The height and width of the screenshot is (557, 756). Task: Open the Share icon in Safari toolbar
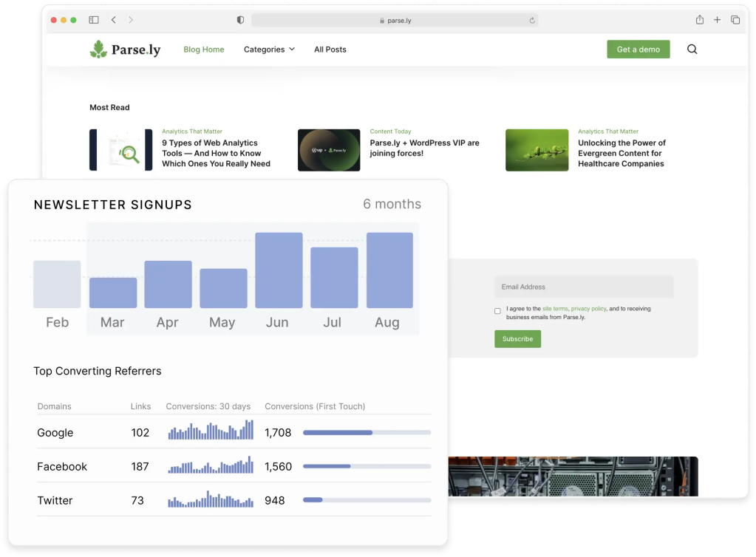700,20
